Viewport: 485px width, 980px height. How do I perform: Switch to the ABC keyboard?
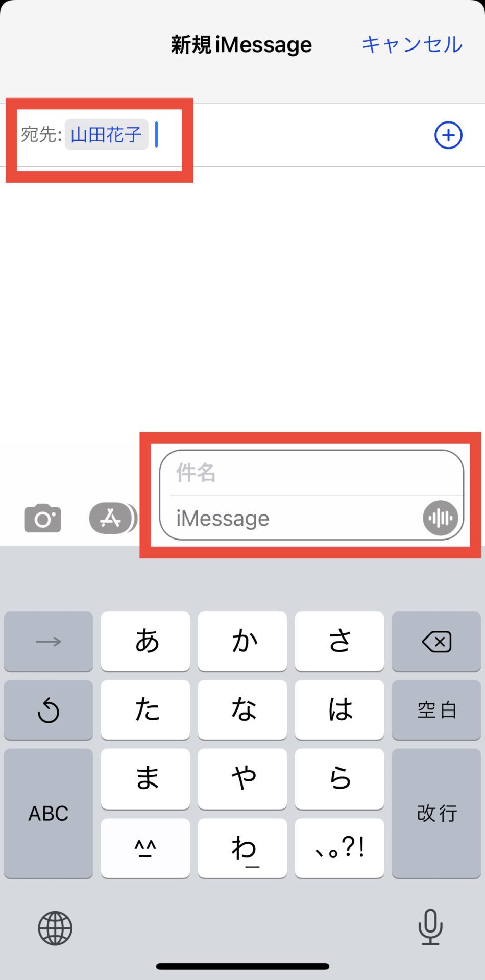tap(48, 813)
